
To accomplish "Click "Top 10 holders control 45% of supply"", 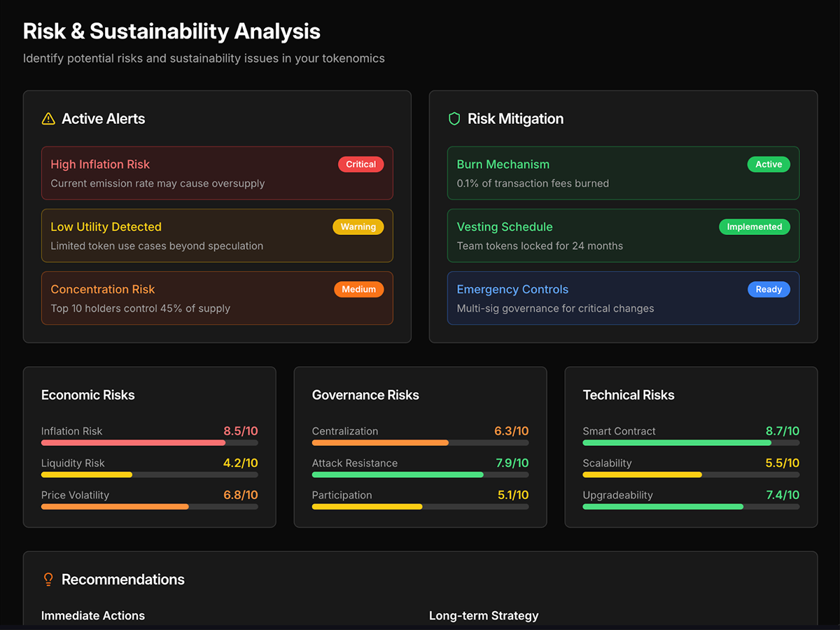I will pos(140,308).
